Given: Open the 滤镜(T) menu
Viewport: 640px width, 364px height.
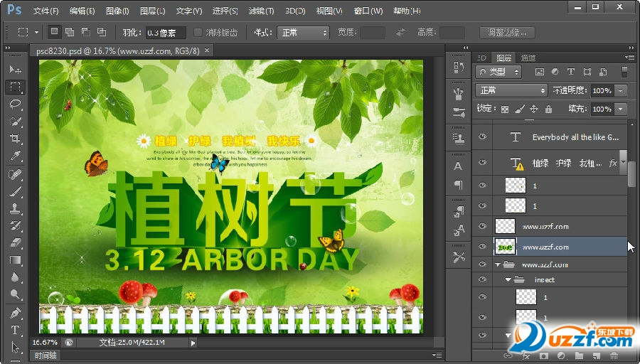Looking at the screenshot, I should [261, 11].
